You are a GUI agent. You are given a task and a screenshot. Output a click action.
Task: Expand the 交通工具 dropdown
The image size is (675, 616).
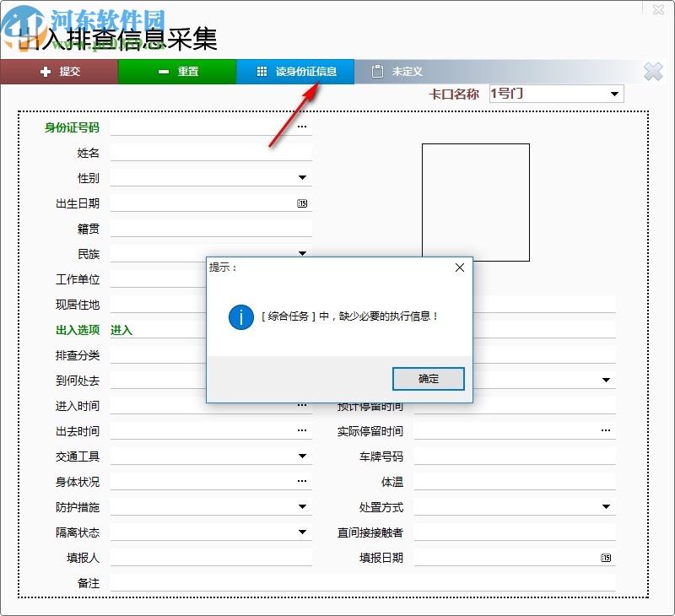tap(301, 455)
